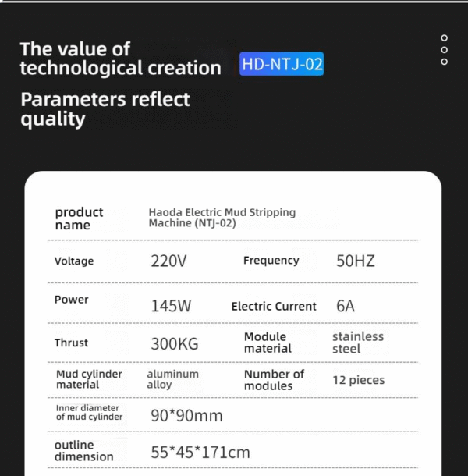Image resolution: width=468 pixels, height=476 pixels.
Task: Click the middle circle of the dots indicator
Action: [444, 50]
